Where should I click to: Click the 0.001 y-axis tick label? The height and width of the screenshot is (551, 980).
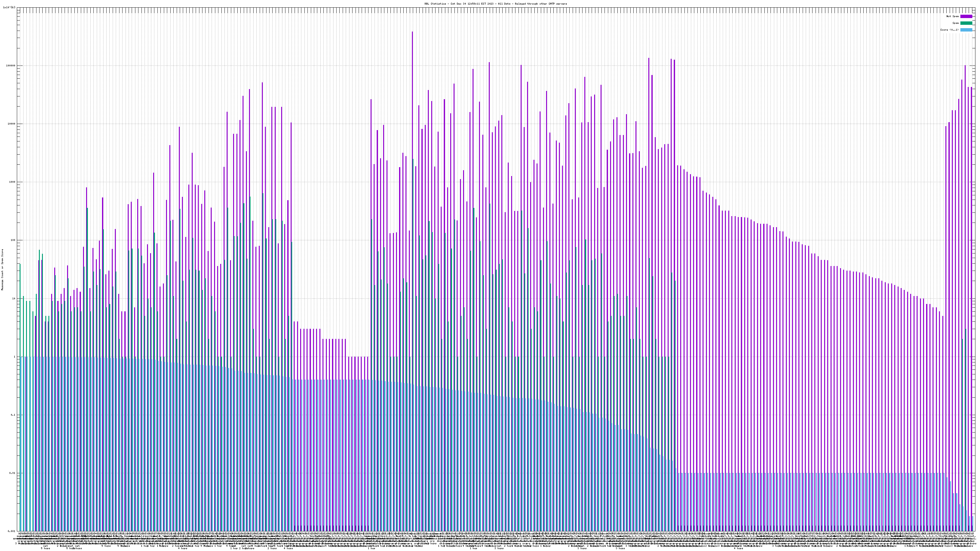click(12, 531)
